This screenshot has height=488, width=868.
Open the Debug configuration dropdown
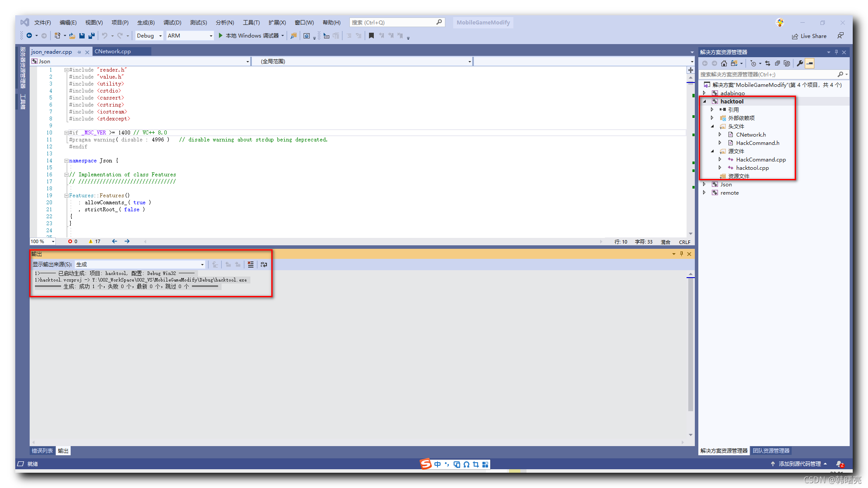tap(149, 36)
